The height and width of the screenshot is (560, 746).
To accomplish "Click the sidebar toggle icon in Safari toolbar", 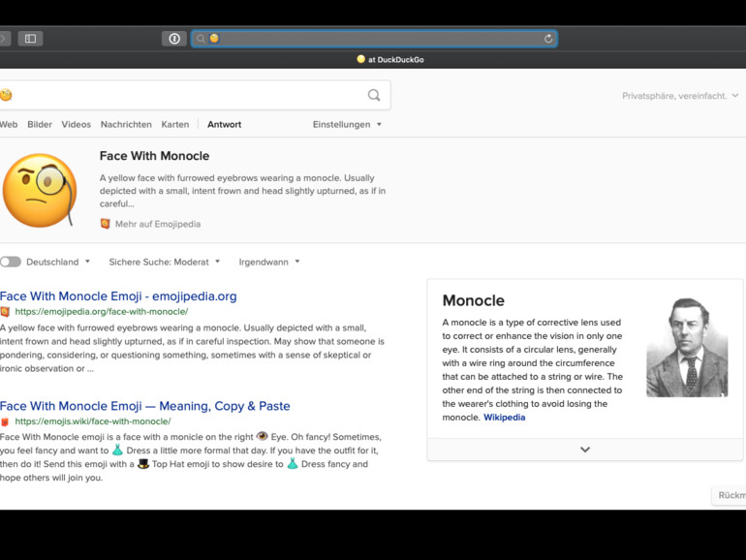I will tap(30, 39).
